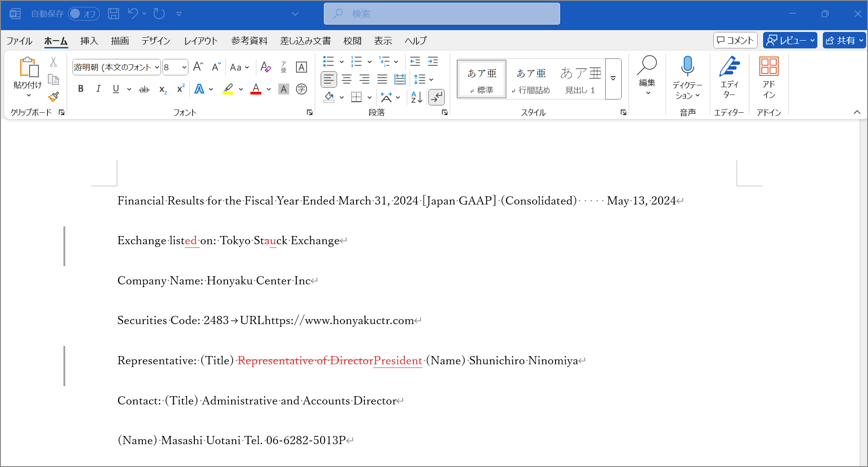The height and width of the screenshot is (467, 868).
Task: Decrease font size with the smaller A icon
Action: point(216,67)
